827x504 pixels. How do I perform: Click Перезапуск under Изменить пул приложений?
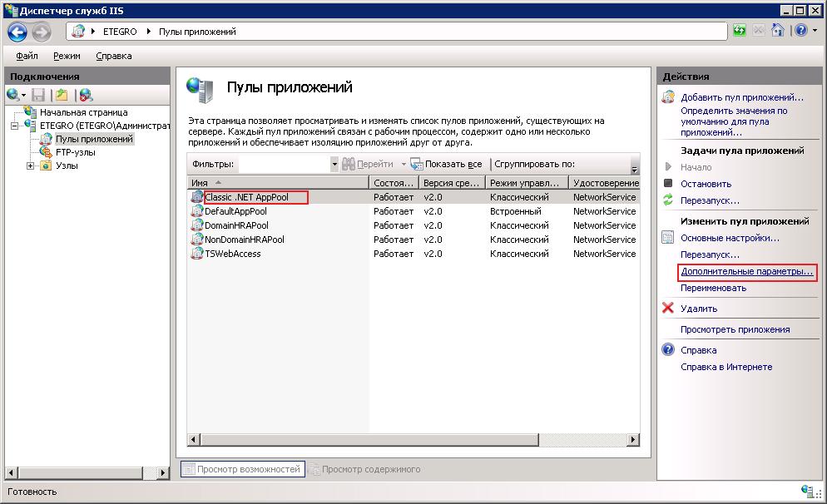coord(710,254)
